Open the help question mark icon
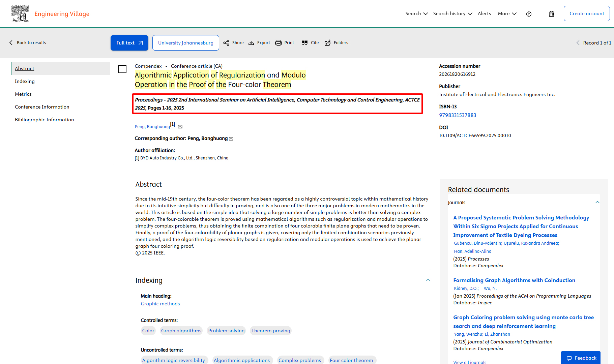Viewport: 614px width, 364px height. click(529, 14)
